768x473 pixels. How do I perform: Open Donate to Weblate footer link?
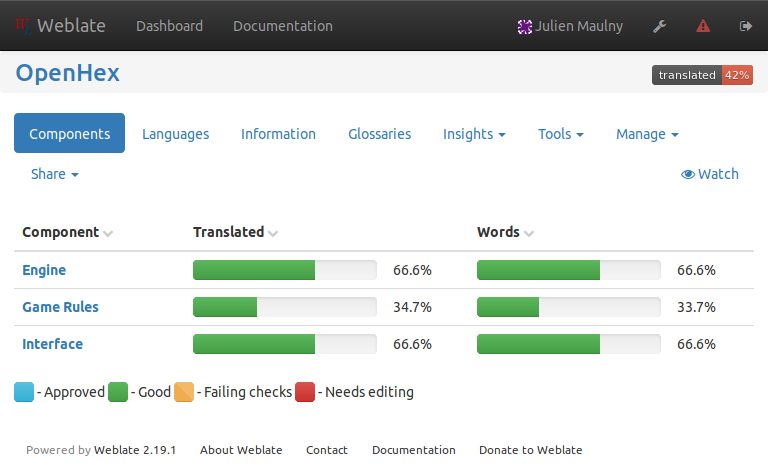(530, 450)
